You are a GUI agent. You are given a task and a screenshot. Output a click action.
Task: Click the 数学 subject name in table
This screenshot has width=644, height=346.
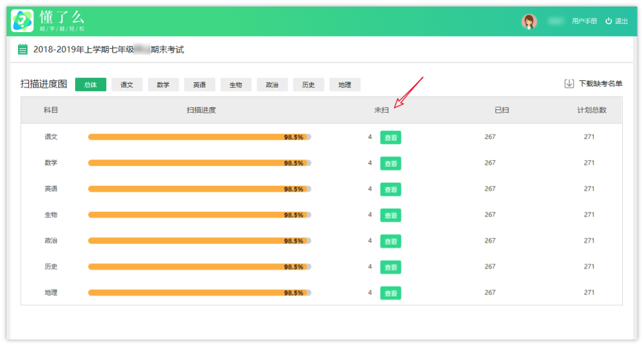(51, 162)
